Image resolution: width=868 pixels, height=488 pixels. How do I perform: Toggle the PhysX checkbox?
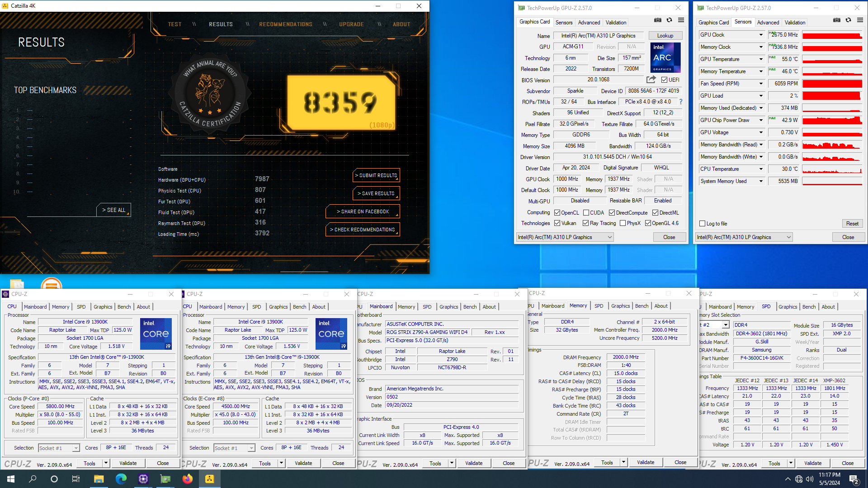623,223
